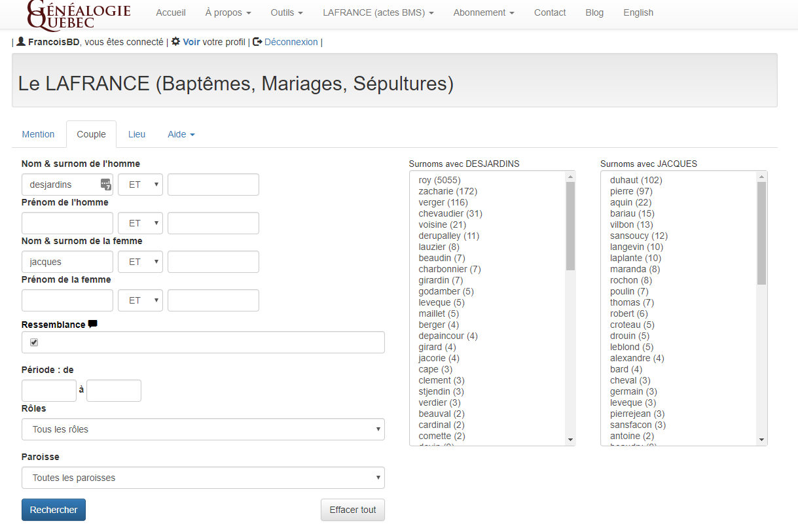The height and width of the screenshot is (532, 798).
Task: Switch to the Lieu tab
Action: coord(137,134)
